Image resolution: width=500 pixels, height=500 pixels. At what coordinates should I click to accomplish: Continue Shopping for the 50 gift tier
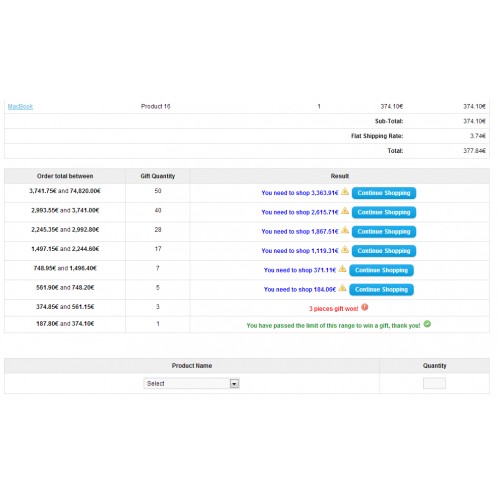[384, 193]
